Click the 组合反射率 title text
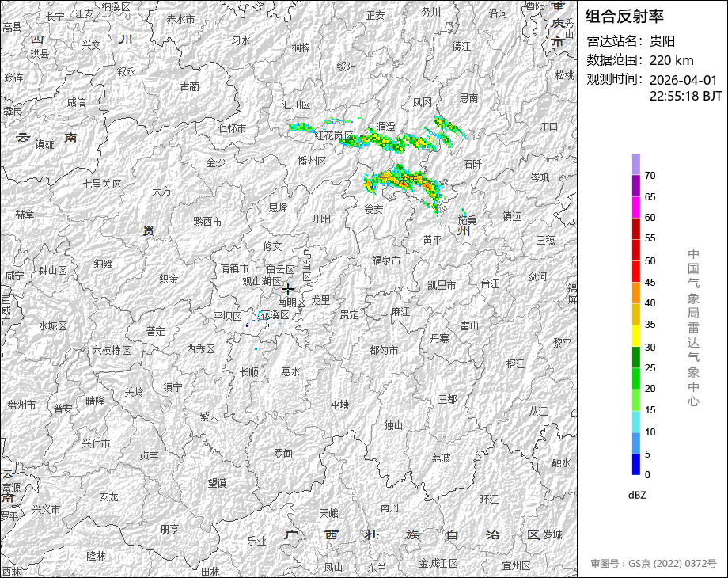Image resolution: width=728 pixels, height=578 pixels. [624, 17]
